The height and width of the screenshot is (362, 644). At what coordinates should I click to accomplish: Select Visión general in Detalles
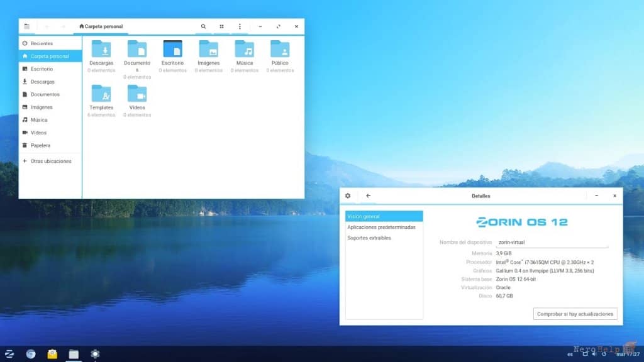[384, 216]
